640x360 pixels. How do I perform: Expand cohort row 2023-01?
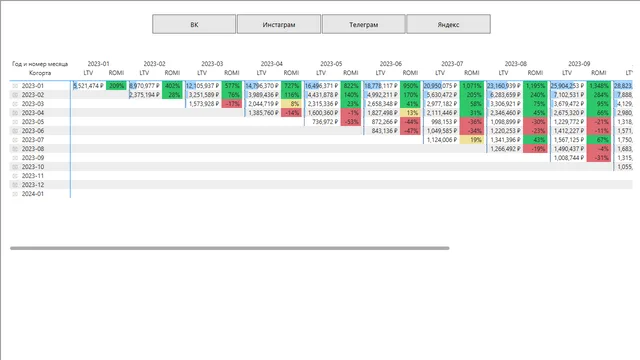[15, 86]
